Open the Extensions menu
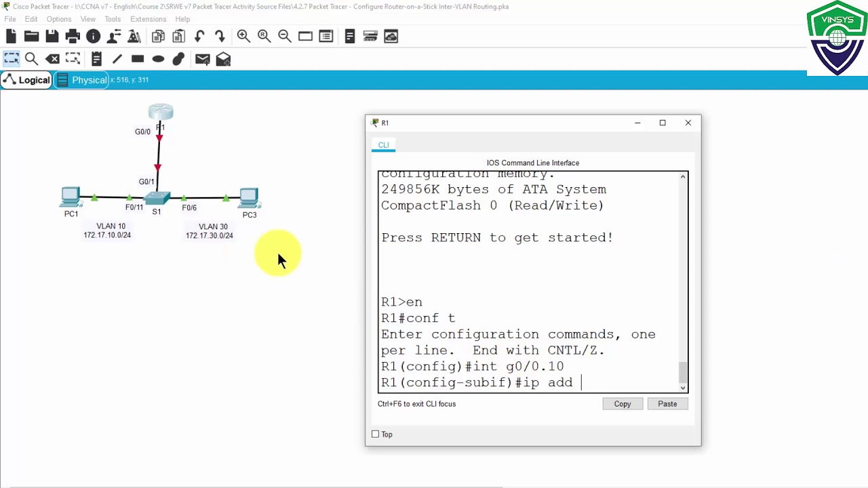Image resolution: width=868 pixels, height=488 pixels. click(x=148, y=19)
